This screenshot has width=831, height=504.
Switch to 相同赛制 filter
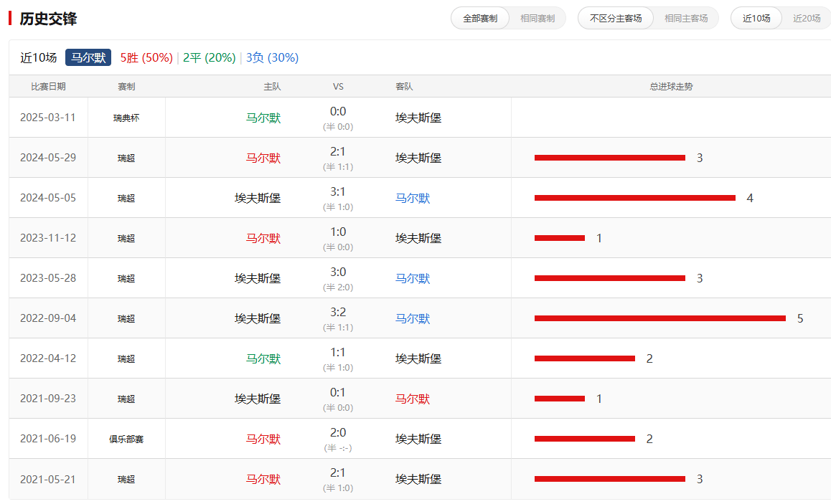537,19
